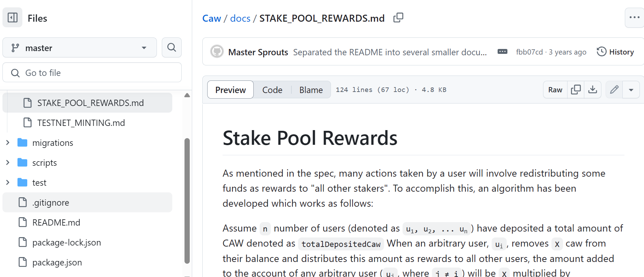Edit this file with pencil icon
This screenshot has width=644, height=277.
[x=614, y=90]
